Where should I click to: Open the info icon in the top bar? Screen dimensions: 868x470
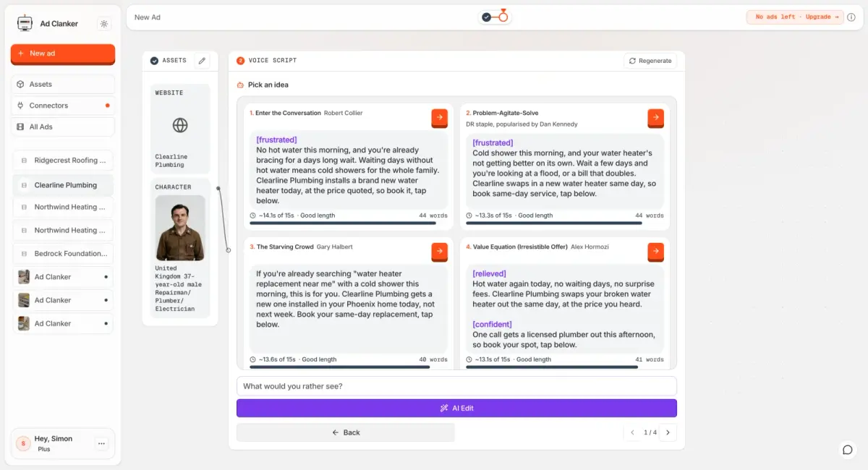[x=851, y=17]
